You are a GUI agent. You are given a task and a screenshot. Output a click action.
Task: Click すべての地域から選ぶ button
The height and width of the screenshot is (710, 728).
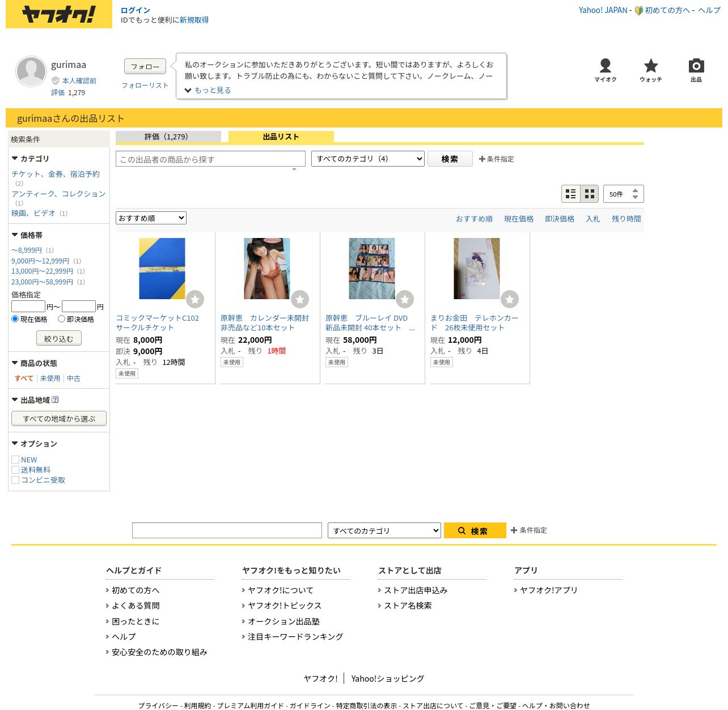[59, 418]
